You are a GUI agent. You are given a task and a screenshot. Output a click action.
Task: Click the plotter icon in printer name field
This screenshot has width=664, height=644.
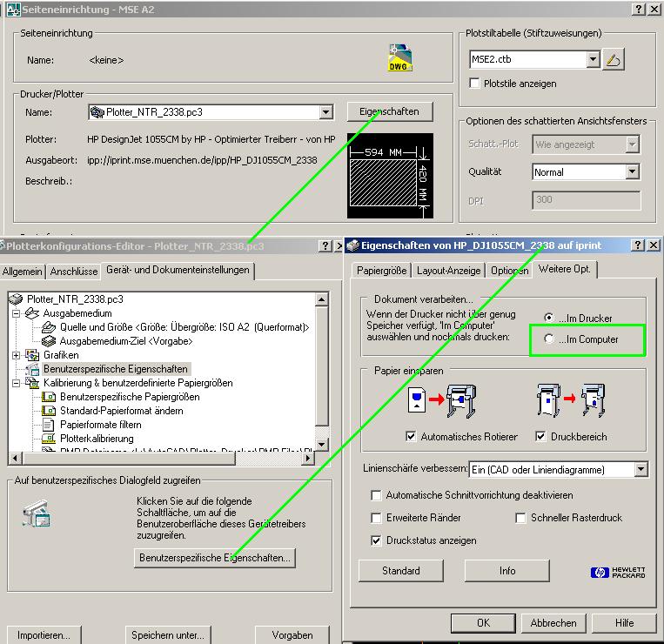pyautogui.click(x=97, y=112)
